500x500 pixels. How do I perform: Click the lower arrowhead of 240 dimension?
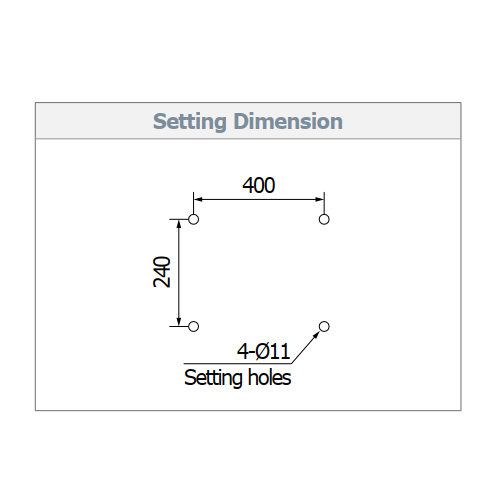pyautogui.click(x=179, y=322)
